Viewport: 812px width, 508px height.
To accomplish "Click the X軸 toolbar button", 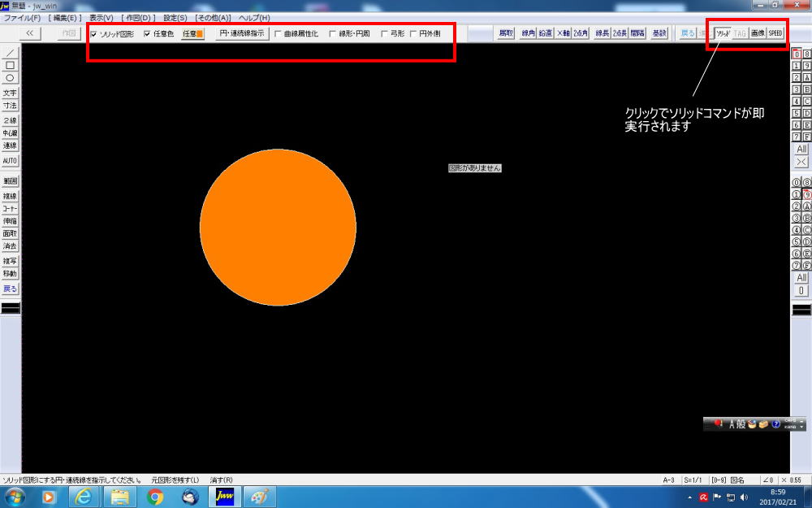I will (563, 33).
